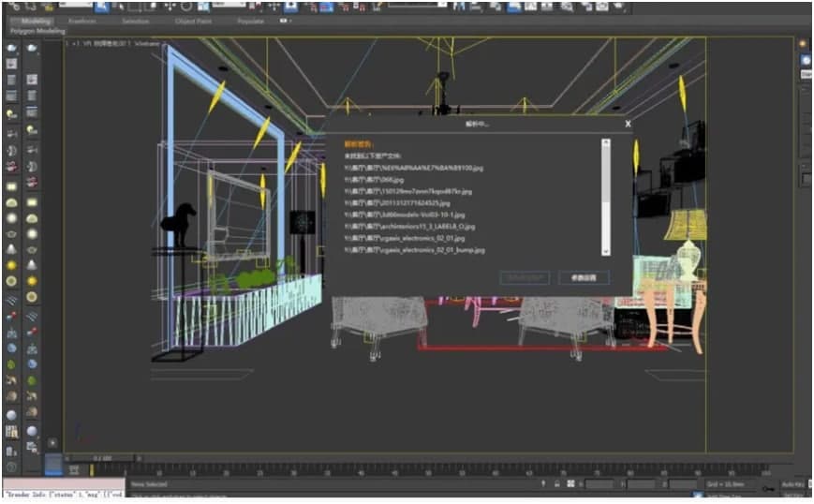Open the Populate ribbon tab
Viewport: 814px width, 504px height.
[250, 20]
